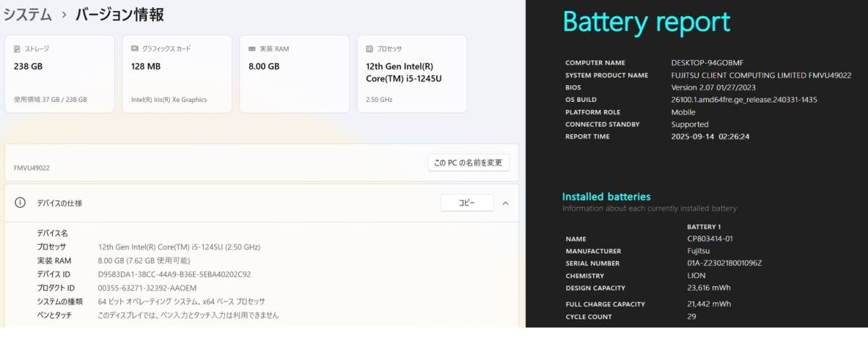Click the コピー button
868x339 pixels.
pyautogui.click(x=467, y=203)
